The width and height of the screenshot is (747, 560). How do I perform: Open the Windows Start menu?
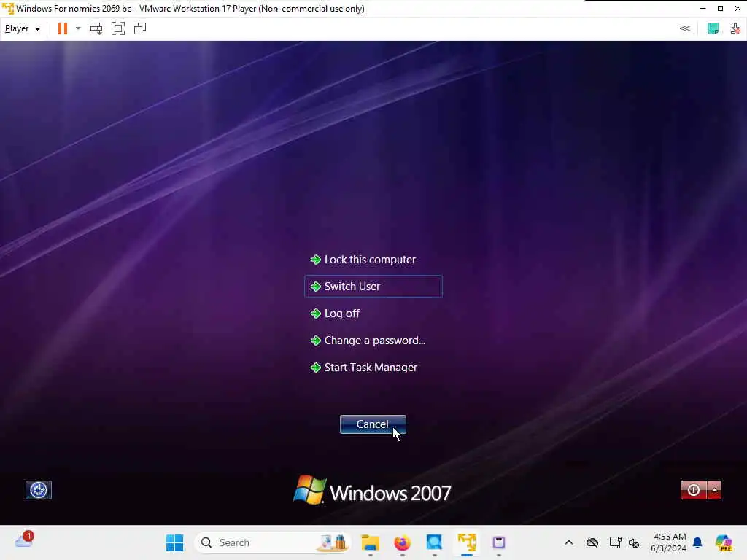(174, 542)
